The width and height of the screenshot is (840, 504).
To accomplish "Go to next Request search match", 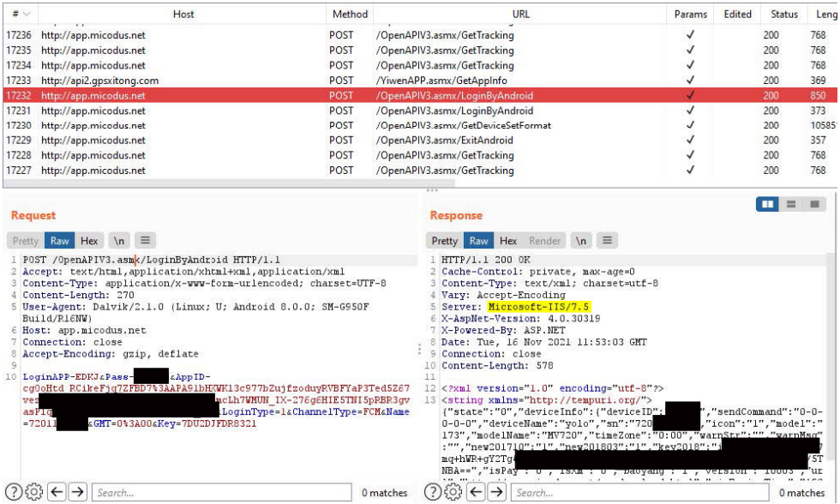I will pos(77,492).
